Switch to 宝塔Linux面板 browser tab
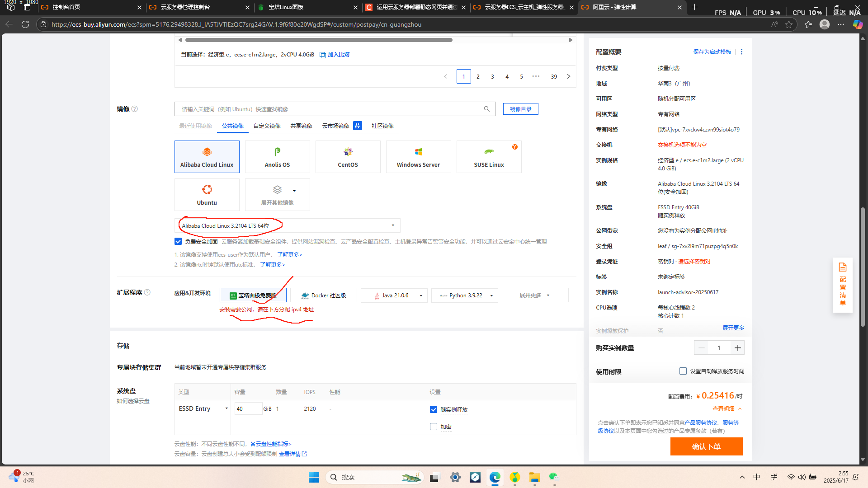Screen dimensions: 868x488 pos(307,7)
